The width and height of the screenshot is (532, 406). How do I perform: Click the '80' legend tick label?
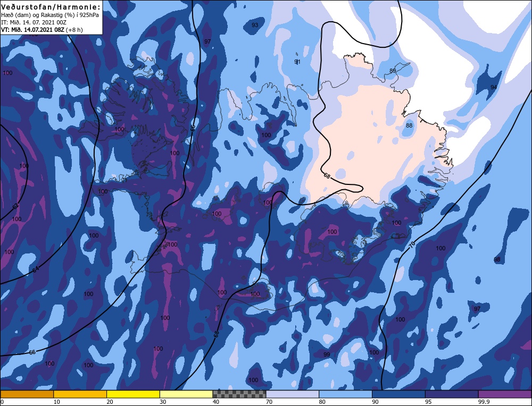tap(322, 402)
